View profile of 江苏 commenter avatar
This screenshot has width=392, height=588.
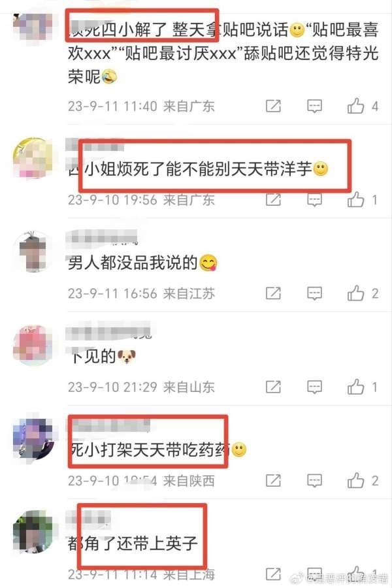point(33,252)
